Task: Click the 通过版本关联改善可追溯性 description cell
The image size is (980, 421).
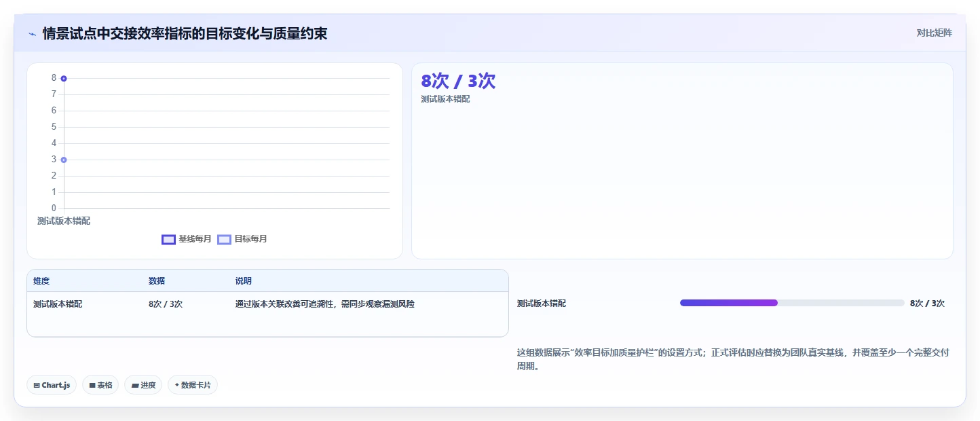Action: 325,304
